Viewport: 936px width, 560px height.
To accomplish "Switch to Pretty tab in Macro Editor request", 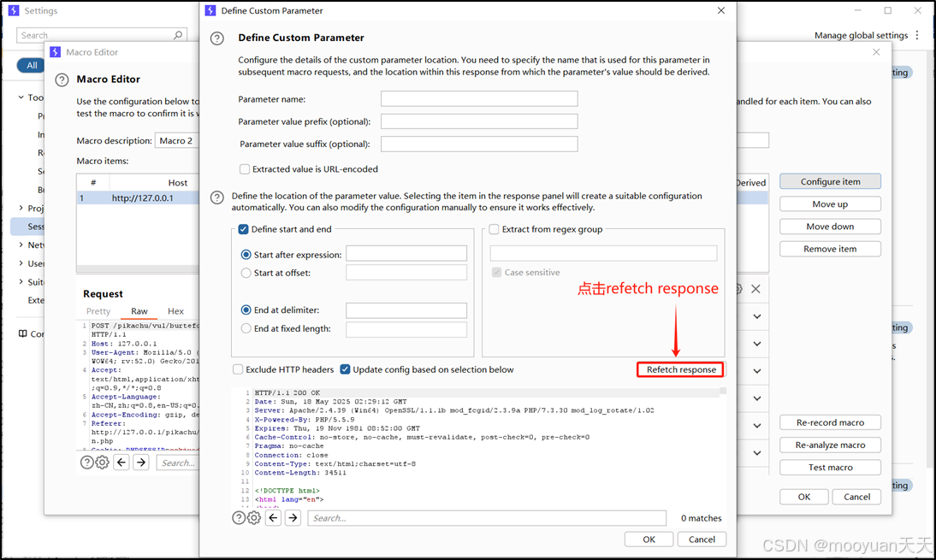I will 98,311.
